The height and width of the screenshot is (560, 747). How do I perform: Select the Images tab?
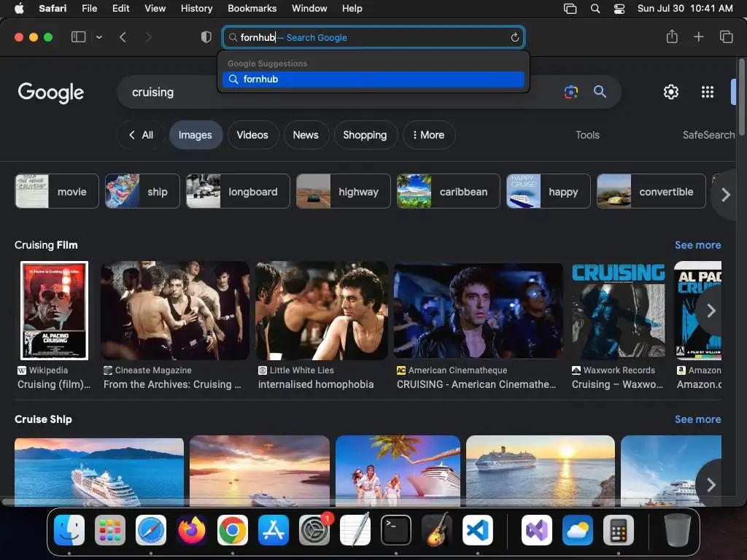[196, 135]
